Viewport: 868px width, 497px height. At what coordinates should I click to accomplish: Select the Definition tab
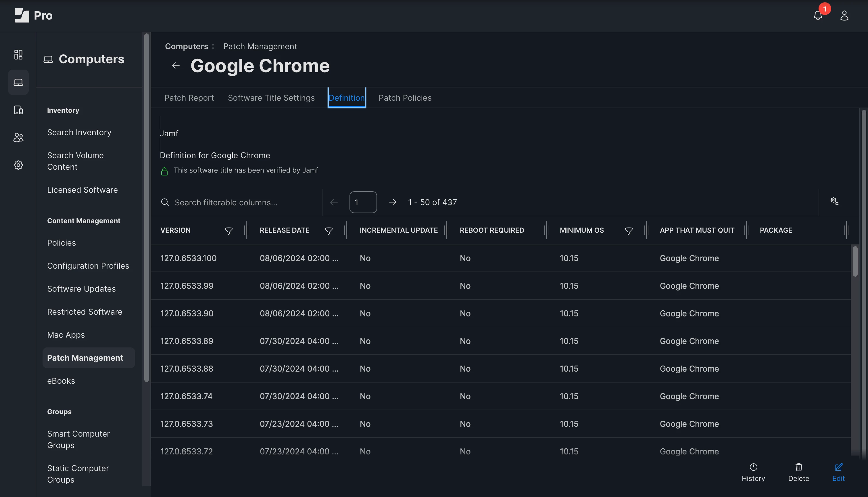point(347,98)
